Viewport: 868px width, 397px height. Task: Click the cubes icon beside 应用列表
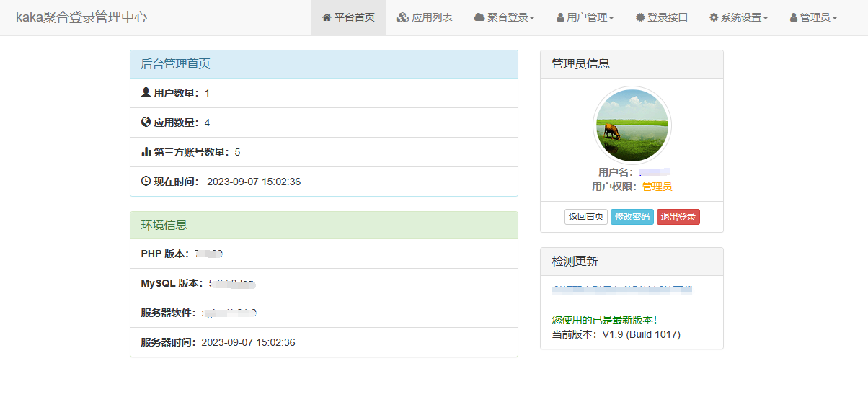402,17
